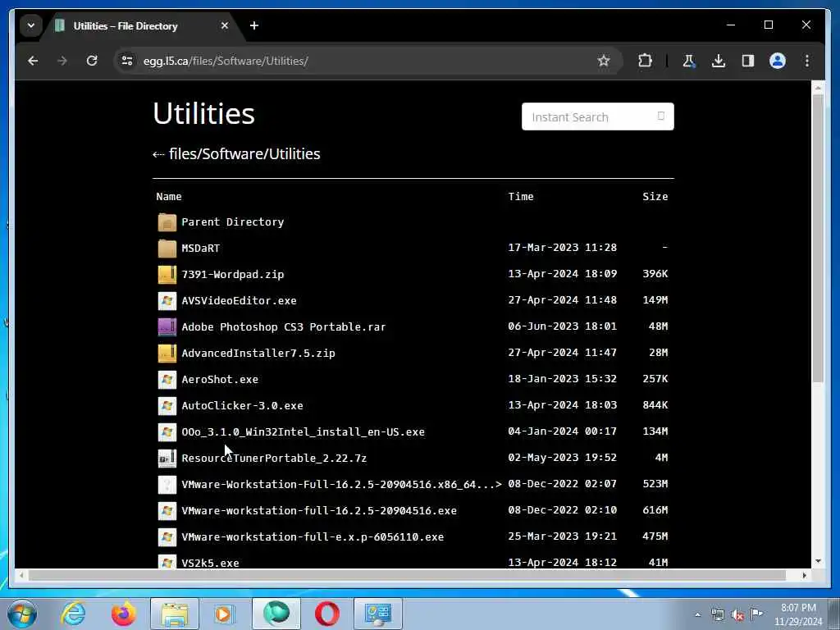Image resolution: width=840 pixels, height=630 pixels.
Task: Sort listing by Time column
Action: click(x=521, y=197)
